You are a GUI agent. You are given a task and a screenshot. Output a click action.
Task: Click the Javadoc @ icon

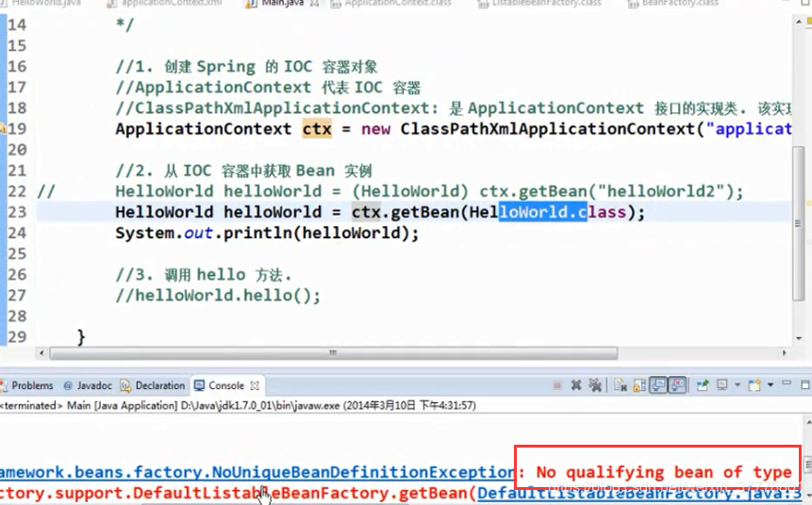pyautogui.click(x=68, y=386)
